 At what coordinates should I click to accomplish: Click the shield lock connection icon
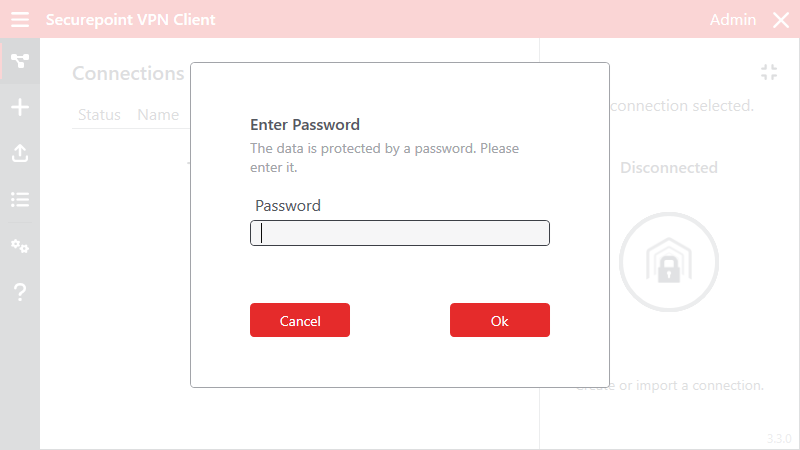point(668,262)
